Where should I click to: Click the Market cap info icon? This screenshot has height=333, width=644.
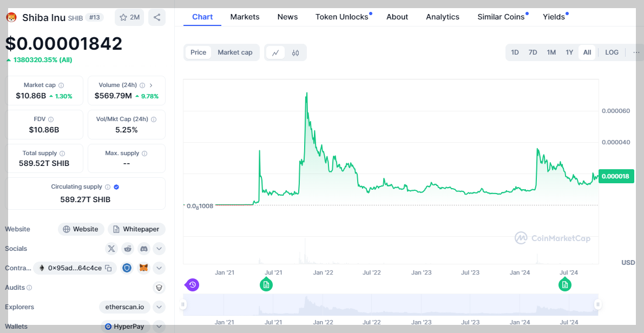[x=61, y=85]
